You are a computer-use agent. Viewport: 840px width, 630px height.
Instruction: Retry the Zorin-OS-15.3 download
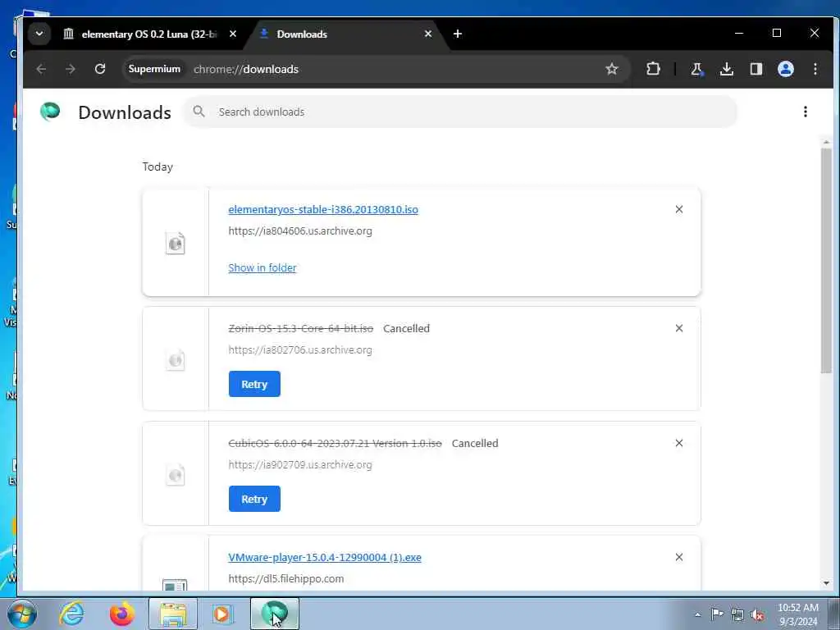[x=254, y=384]
